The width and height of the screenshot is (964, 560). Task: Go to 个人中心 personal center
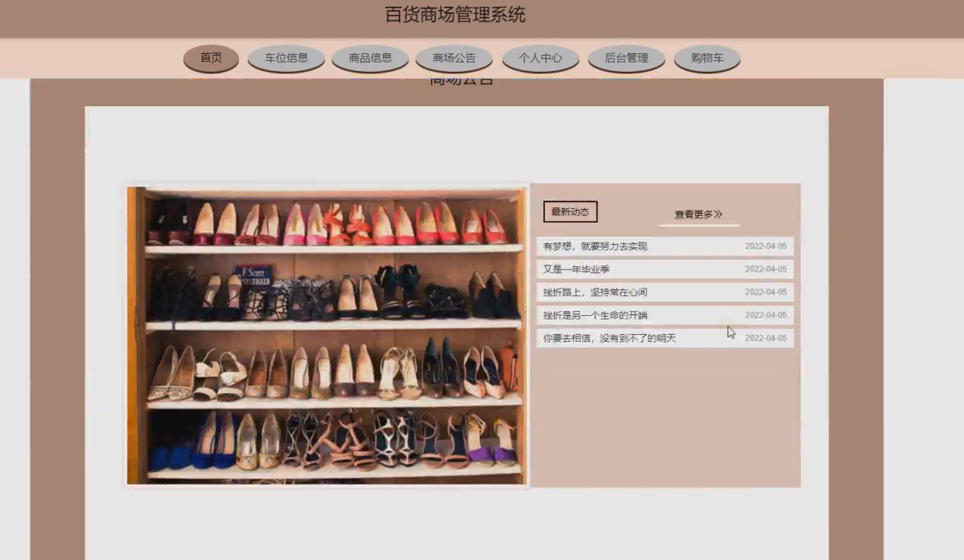point(539,58)
